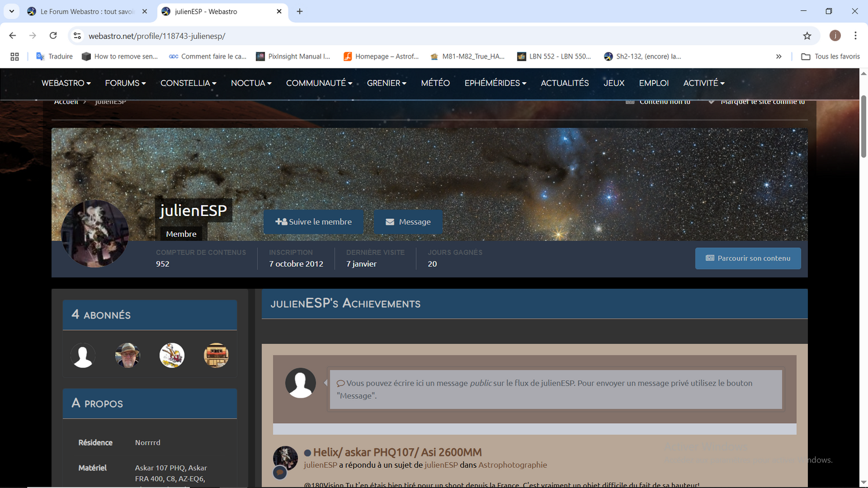
Task: Open the Chrome profile avatar icon
Action: (835, 36)
